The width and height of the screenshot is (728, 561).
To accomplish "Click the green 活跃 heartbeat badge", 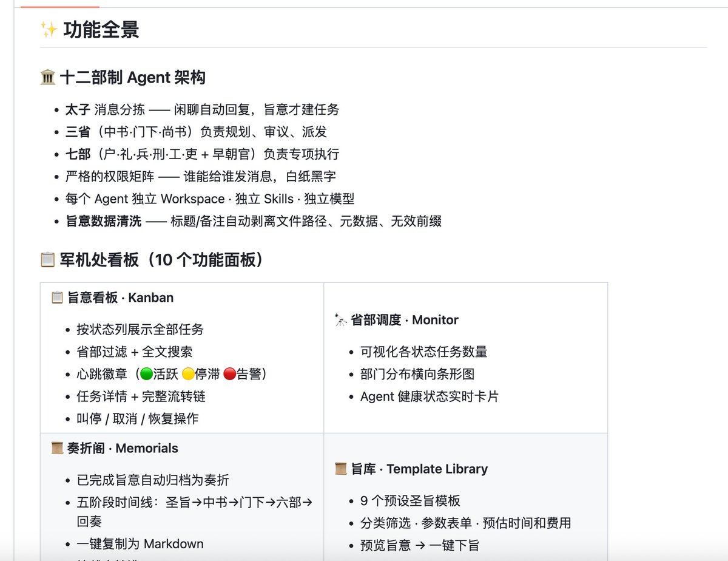I will tap(147, 373).
